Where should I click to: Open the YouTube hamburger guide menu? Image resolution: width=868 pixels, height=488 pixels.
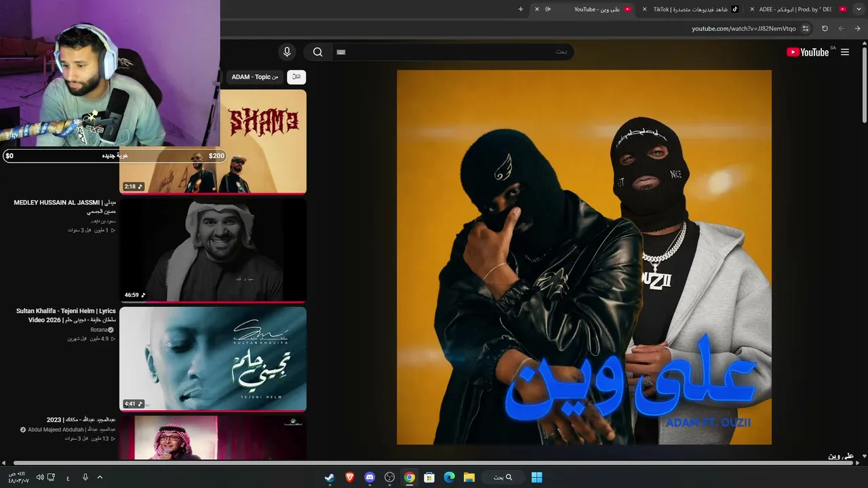tap(845, 52)
